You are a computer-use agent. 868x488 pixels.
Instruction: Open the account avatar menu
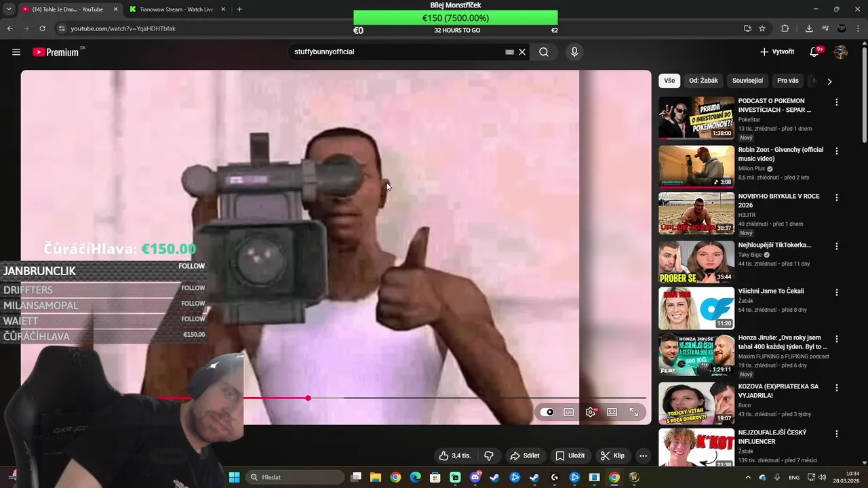point(841,52)
